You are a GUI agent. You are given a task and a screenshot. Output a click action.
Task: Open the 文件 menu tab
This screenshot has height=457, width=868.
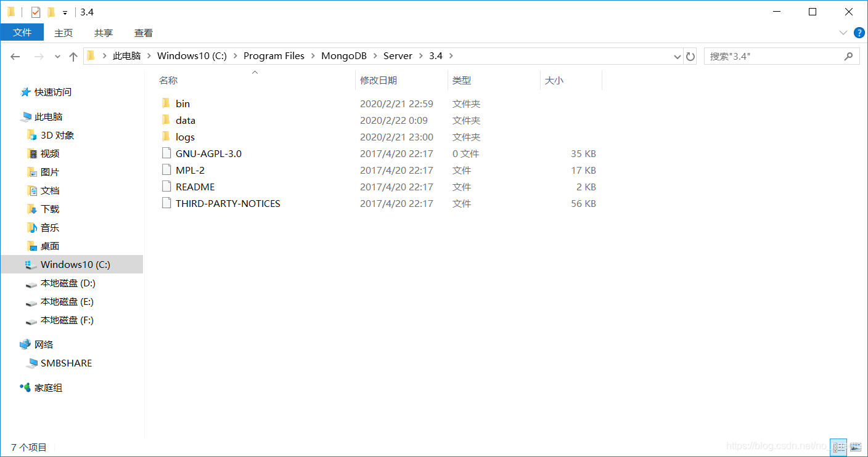(22, 33)
